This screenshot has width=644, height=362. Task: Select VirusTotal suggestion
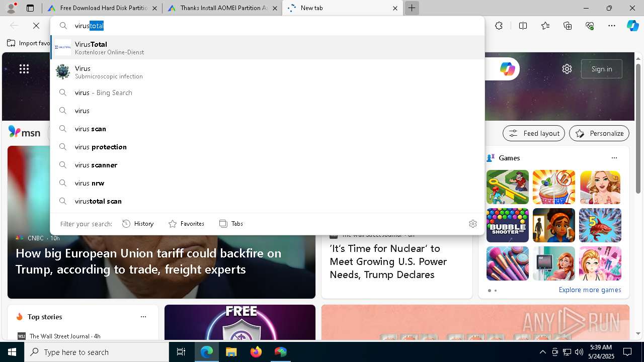click(268, 48)
